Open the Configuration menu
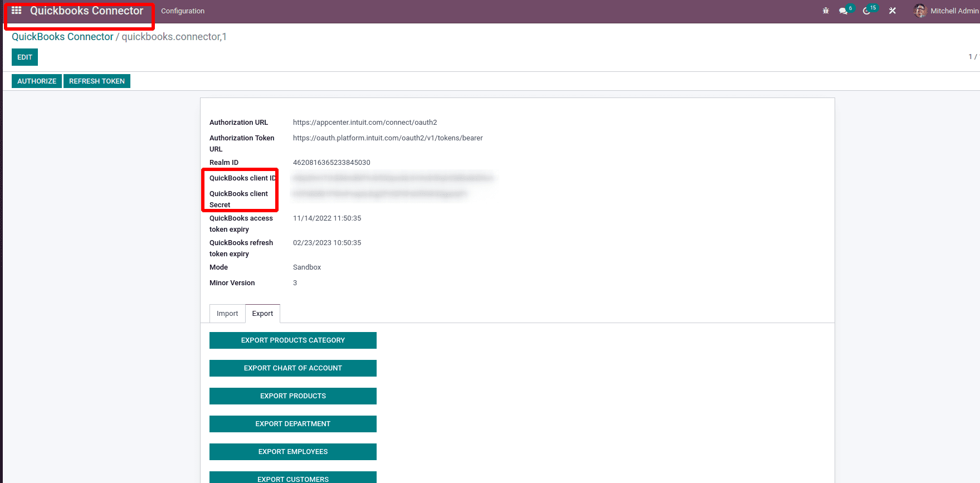 183,11
